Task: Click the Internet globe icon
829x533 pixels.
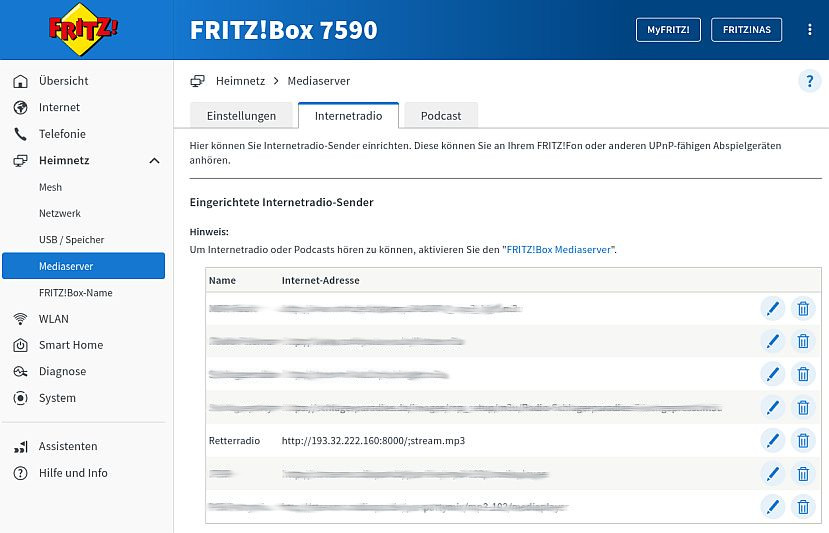Action: pos(20,107)
